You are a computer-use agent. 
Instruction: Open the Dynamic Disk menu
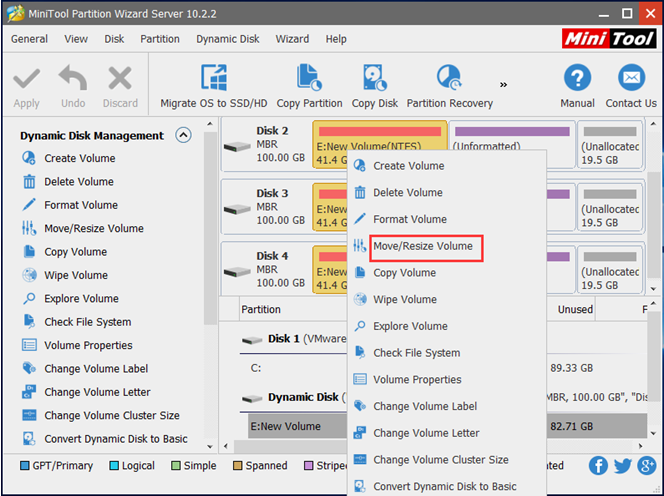[x=227, y=39]
